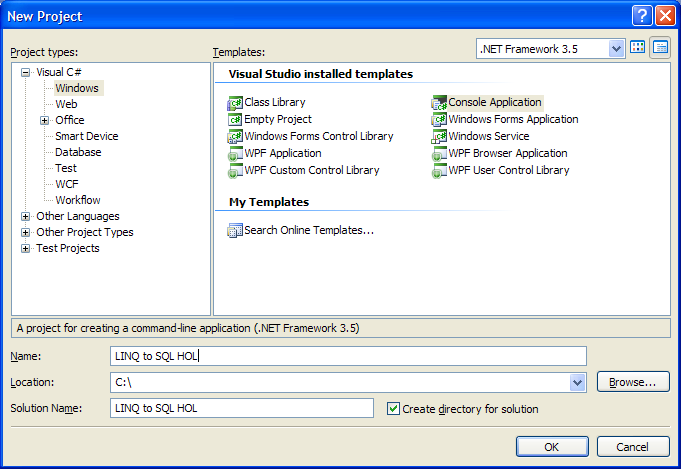Screen dimensions: 681x469
Task: Toggle Create directory for solution checkbox
Action: point(393,409)
